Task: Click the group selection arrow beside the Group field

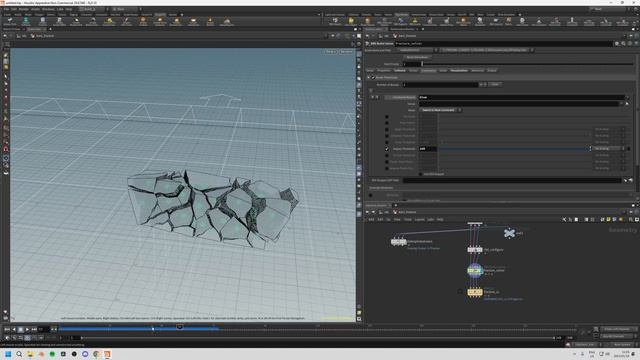Action: tap(627, 104)
